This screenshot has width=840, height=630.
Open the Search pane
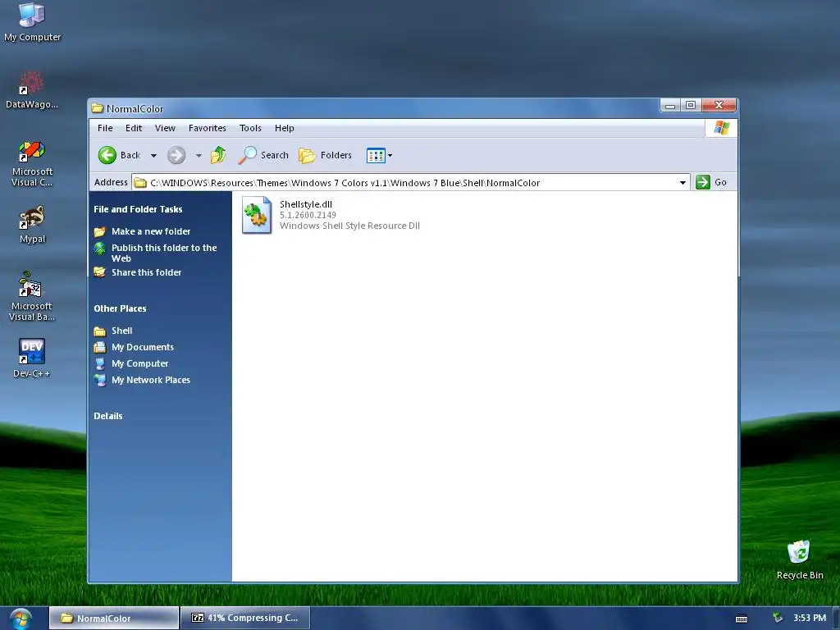263,155
